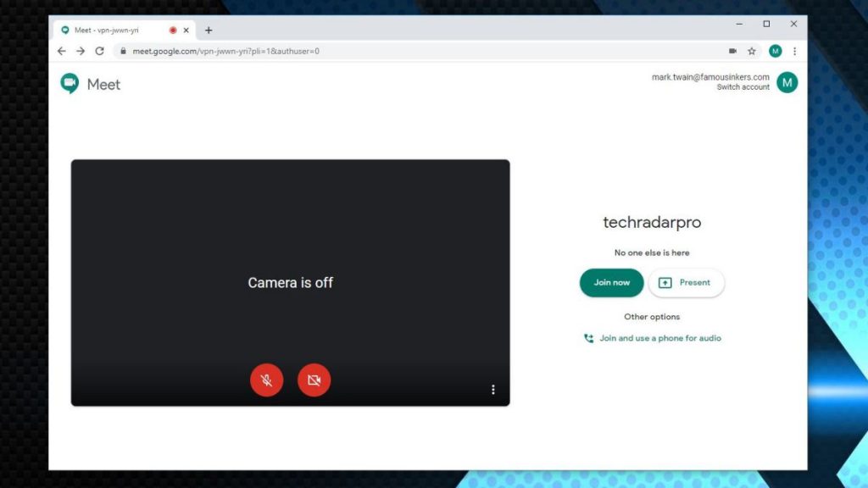The image size is (868, 488).
Task: Click the red recording indicator on the Meet tab
Action: pyautogui.click(x=172, y=29)
